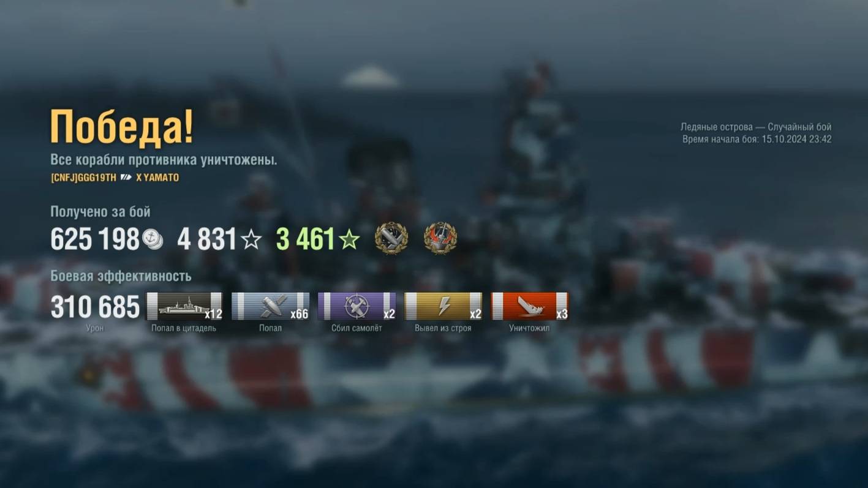Screen dimensions: 868x488
Task: Click player name [CNFJ]GGG19TH
Action: [x=83, y=178]
